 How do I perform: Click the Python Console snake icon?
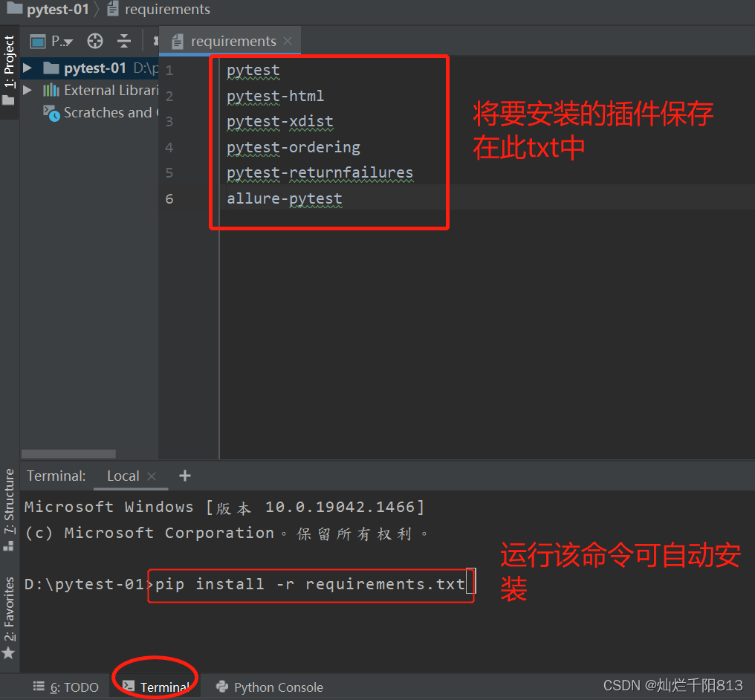coord(222,687)
